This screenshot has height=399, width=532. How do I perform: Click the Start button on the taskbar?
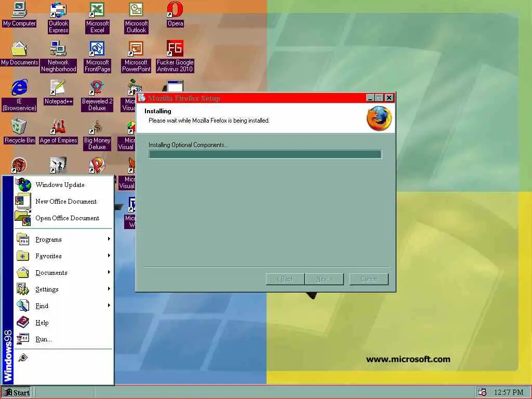16,393
